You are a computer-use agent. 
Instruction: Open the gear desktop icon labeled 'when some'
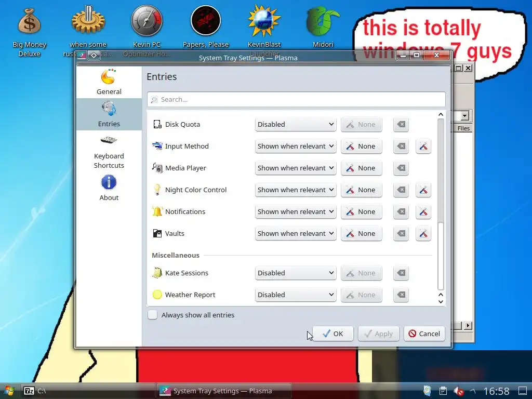tap(88, 31)
